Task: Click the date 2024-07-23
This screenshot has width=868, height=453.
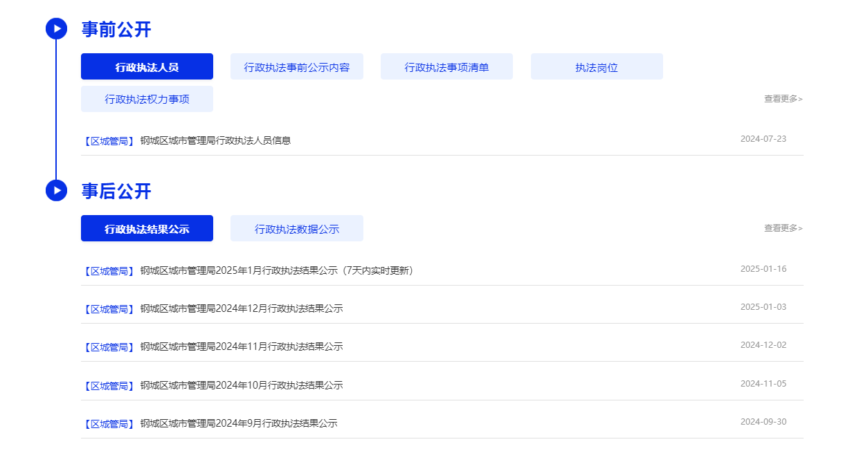Action: (763, 139)
